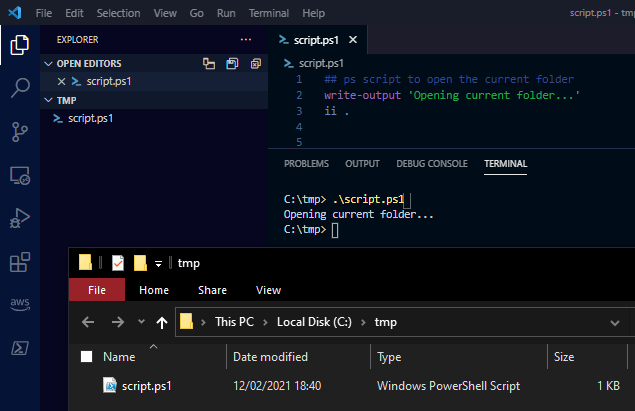Close the script.ps1 editor tab
This screenshot has width=635, height=411.
click(x=353, y=40)
